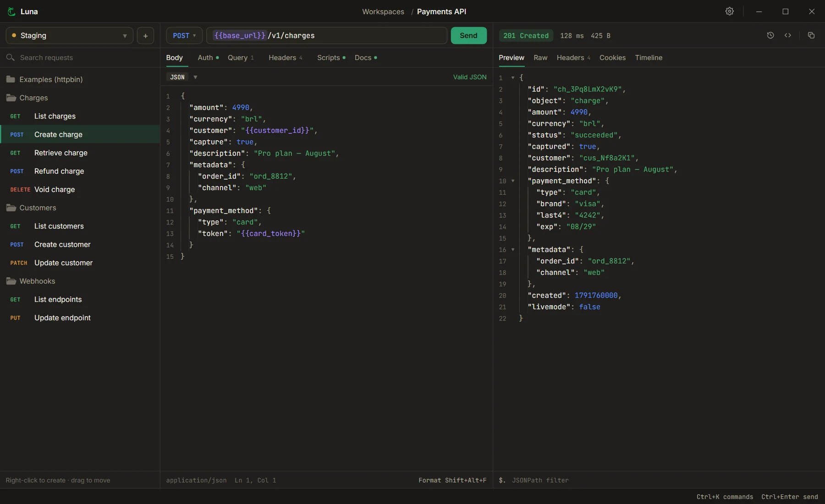This screenshot has height=504, width=825.
Task: Open the Scripts tab
Action: [331, 57]
